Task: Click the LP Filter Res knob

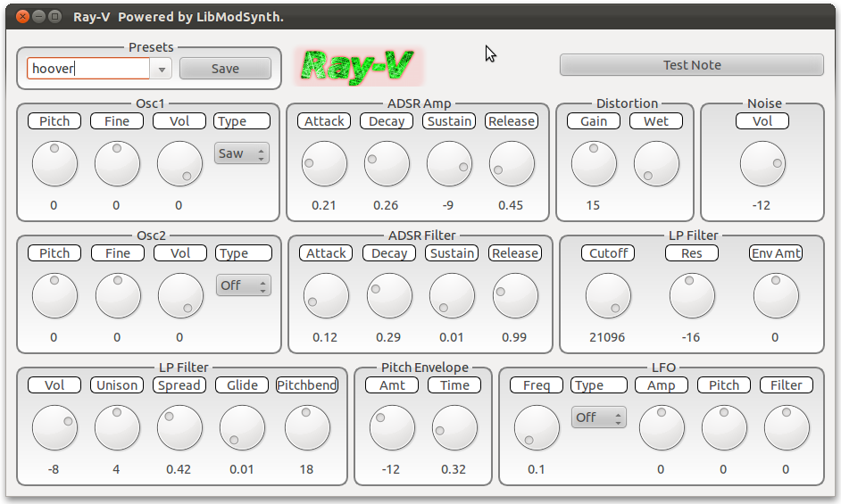Action: pyautogui.click(x=692, y=296)
